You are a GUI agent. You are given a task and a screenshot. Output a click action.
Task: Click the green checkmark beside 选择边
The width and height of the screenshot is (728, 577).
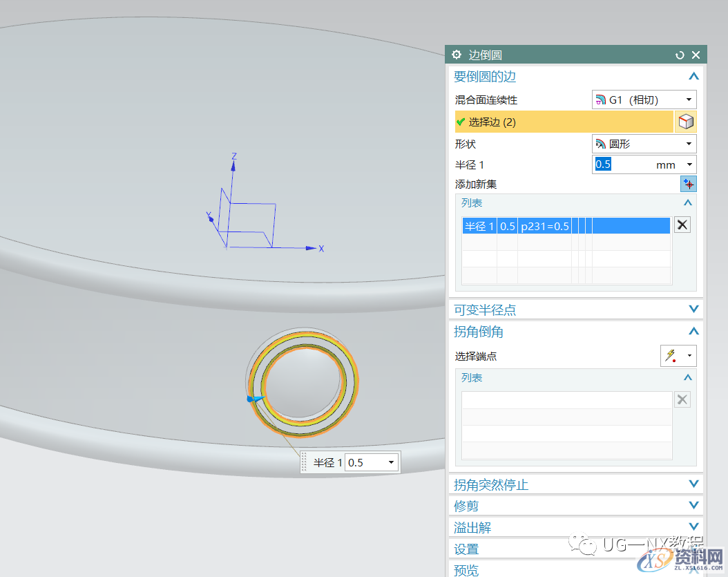pyautogui.click(x=461, y=122)
